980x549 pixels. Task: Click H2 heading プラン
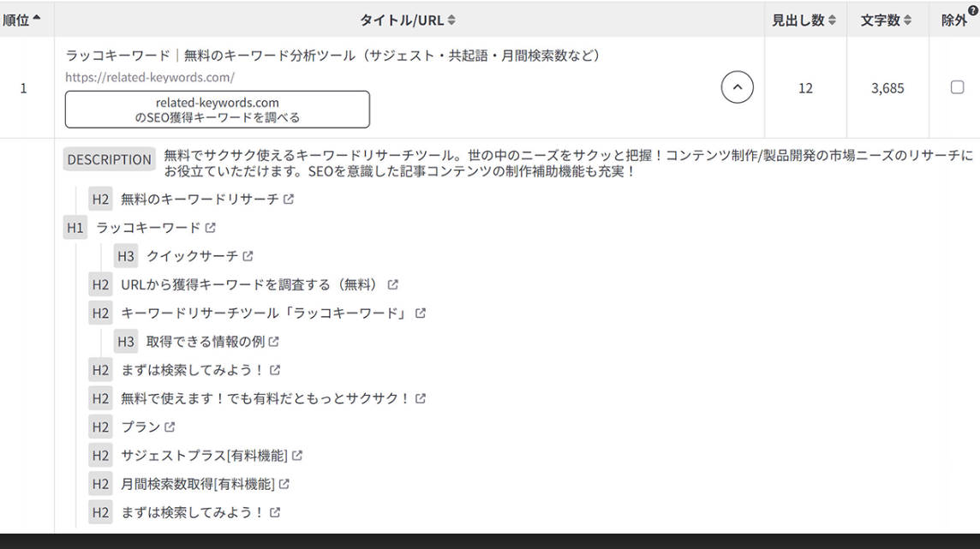point(140,427)
